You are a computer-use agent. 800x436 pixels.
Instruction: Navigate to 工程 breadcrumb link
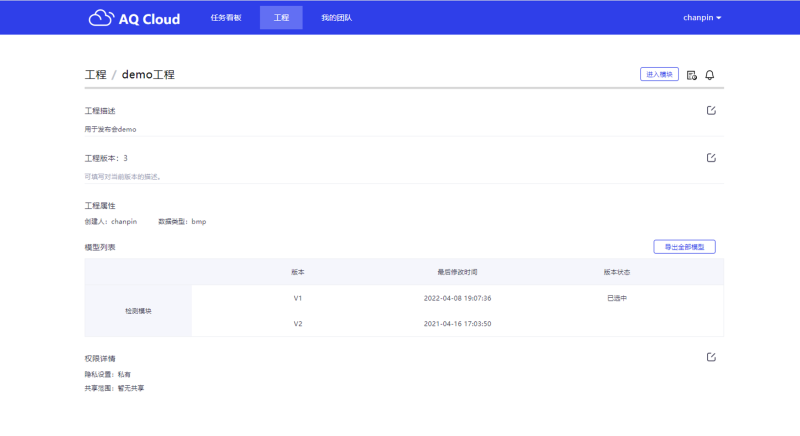coord(95,74)
